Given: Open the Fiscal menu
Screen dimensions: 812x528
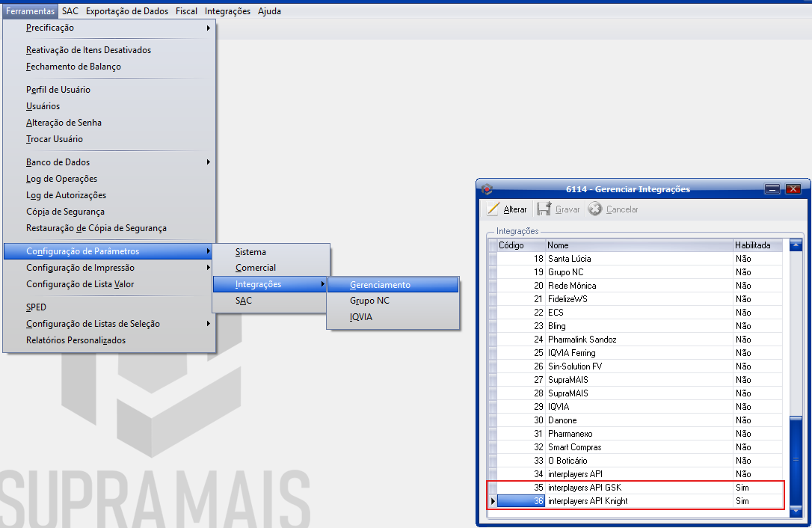Looking at the screenshot, I should (x=187, y=11).
